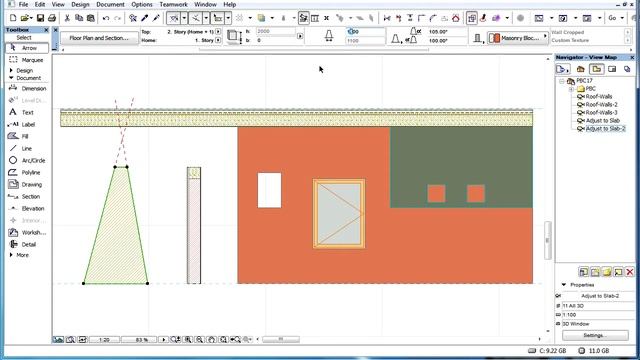Expand the Design toolbox group
Viewport: 640px width, 360px height.
pos(11,71)
